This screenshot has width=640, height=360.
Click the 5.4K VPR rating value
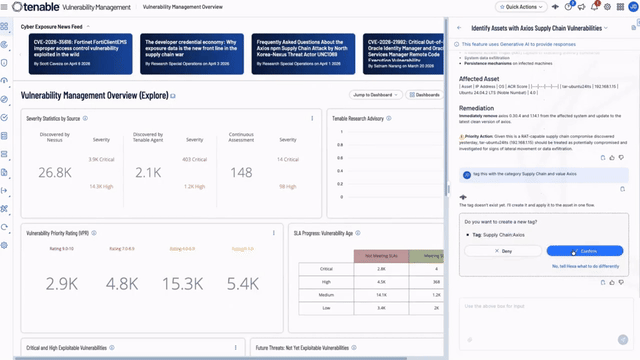[243, 284]
